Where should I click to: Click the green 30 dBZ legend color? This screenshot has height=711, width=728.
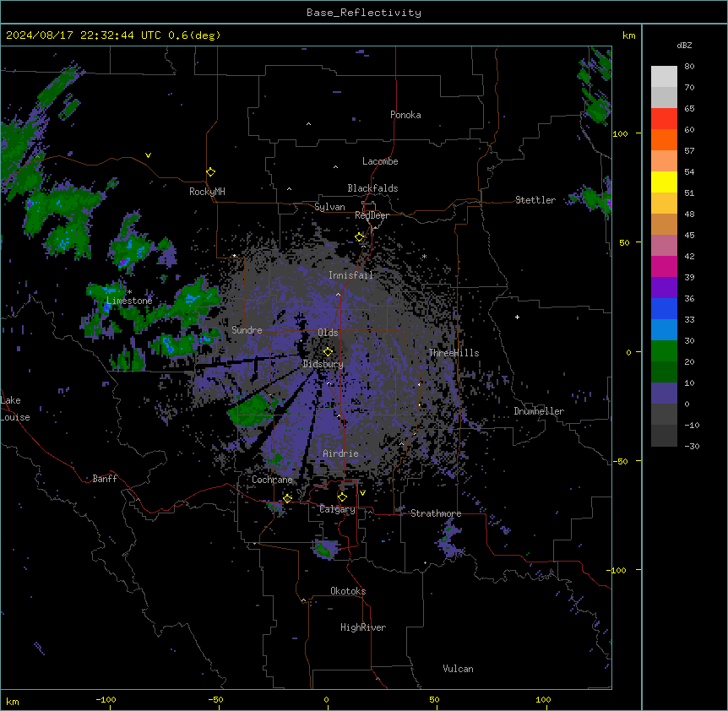click(x=664, y=351)
